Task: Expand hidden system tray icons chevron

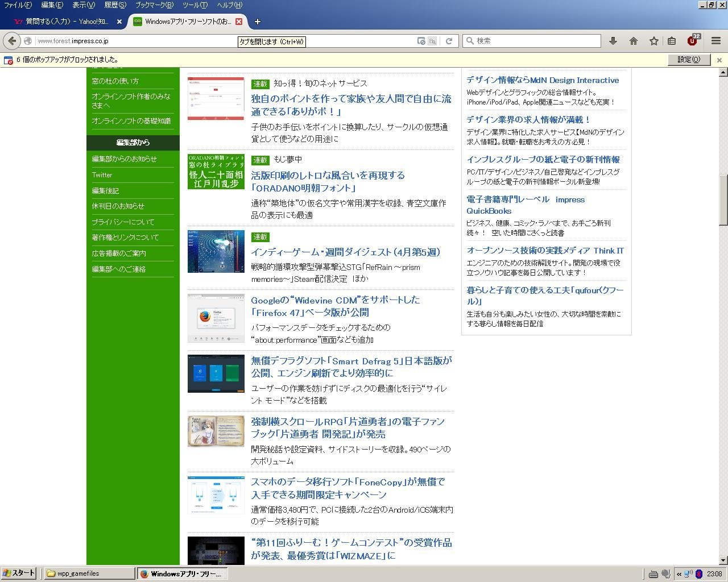Action: pyautogui.click(x=679, y=573)
